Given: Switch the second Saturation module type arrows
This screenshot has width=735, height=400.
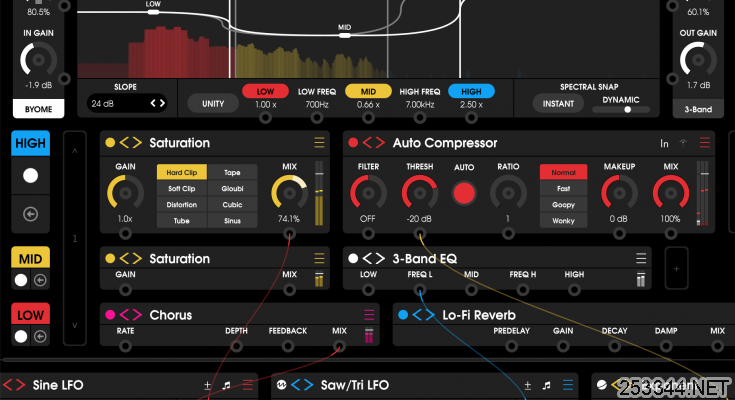Looking at the screenshot, I should click(x=131, y=258).
